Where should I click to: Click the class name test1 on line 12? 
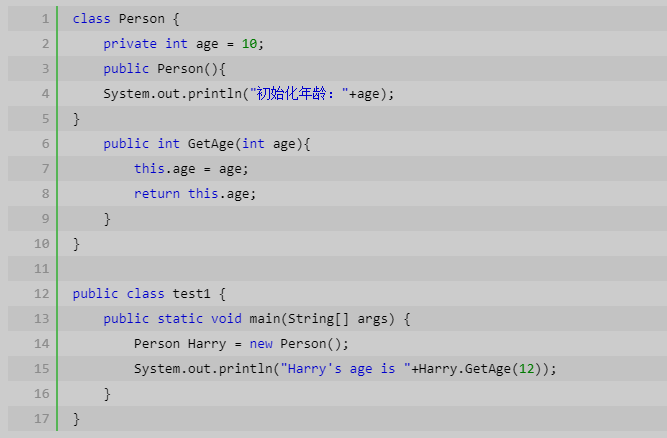[191, 294]
